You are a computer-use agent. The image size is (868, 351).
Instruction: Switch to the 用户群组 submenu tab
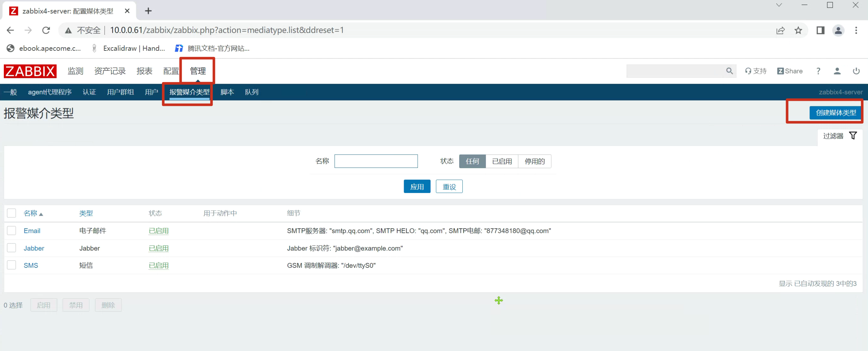coord(120,92)
